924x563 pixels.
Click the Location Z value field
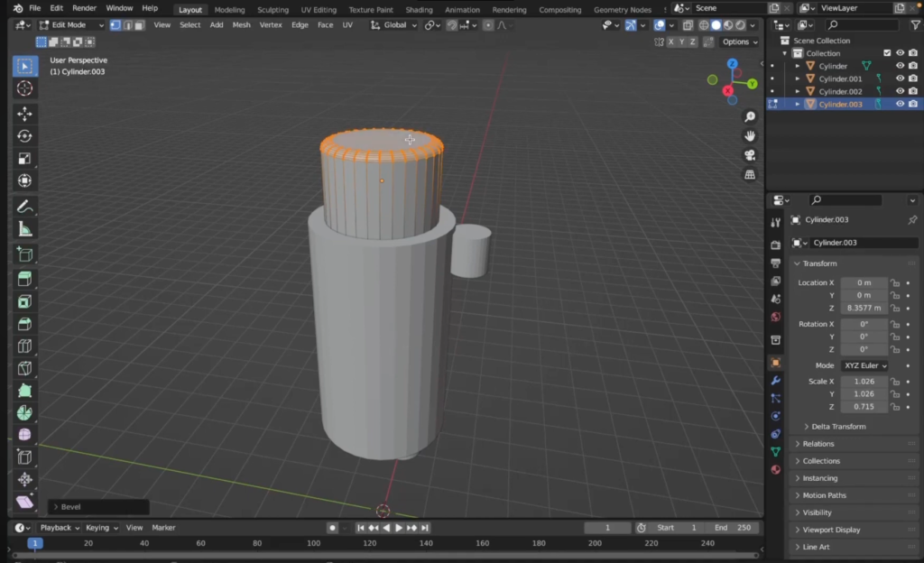pos(864,308)
